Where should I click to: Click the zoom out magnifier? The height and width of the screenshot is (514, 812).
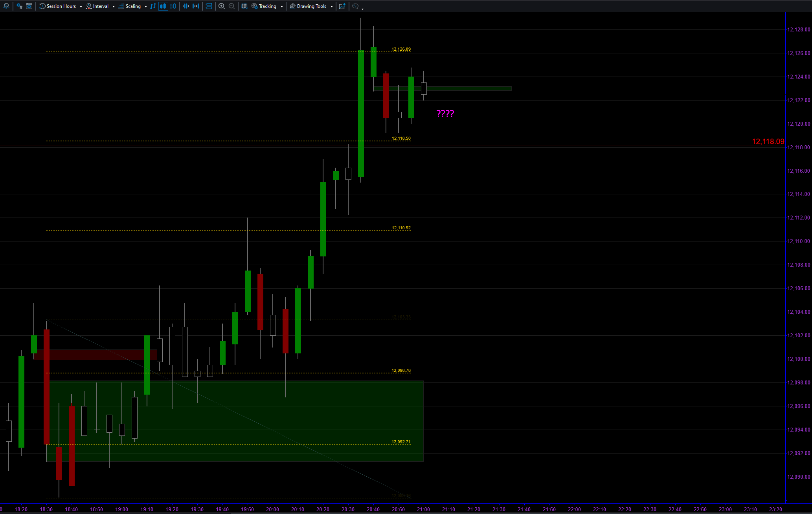point(232,6)
